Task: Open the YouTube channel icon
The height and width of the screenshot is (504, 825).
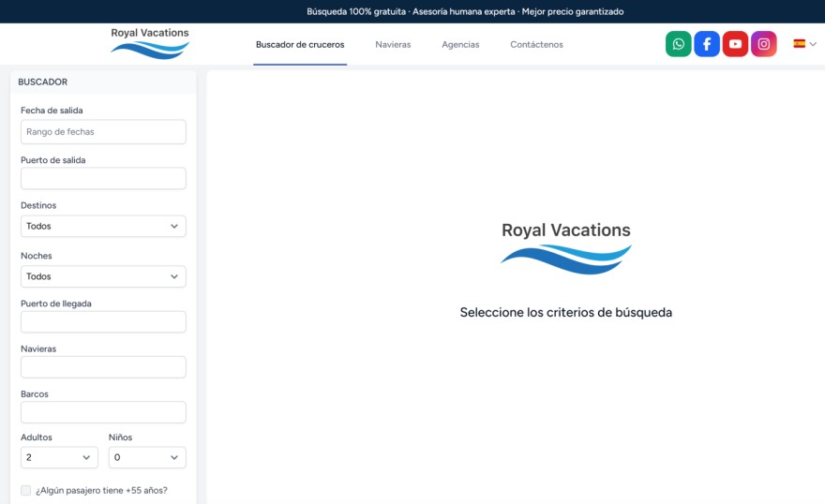Action: [735, 44]
